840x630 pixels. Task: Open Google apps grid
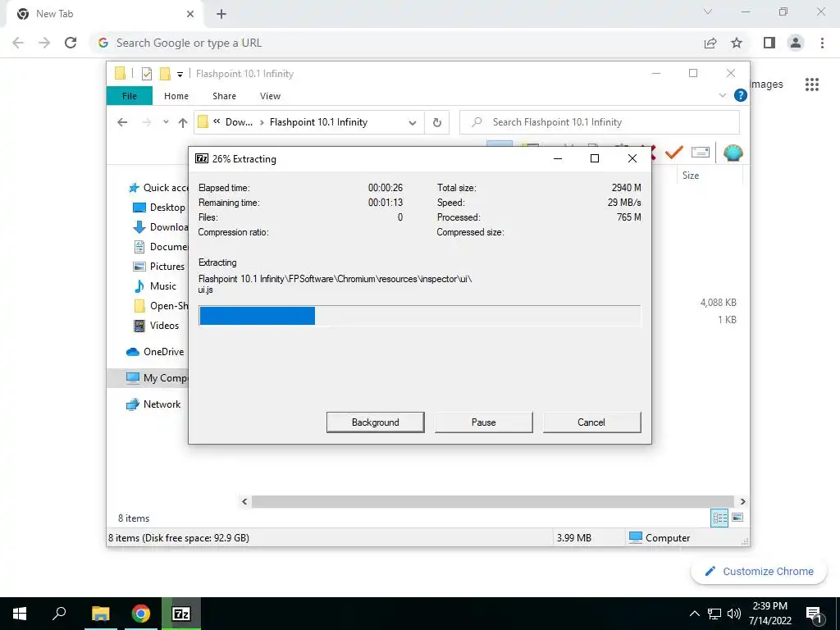click(812, 84)
